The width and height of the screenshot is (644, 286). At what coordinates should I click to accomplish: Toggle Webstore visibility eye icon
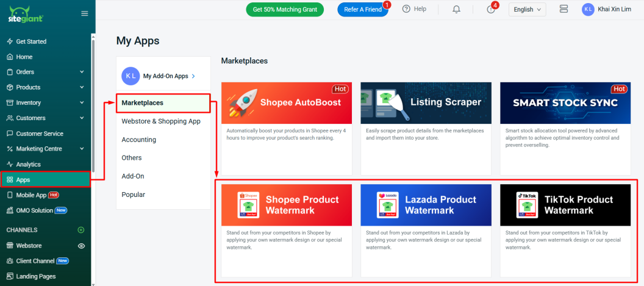point(81,246)
